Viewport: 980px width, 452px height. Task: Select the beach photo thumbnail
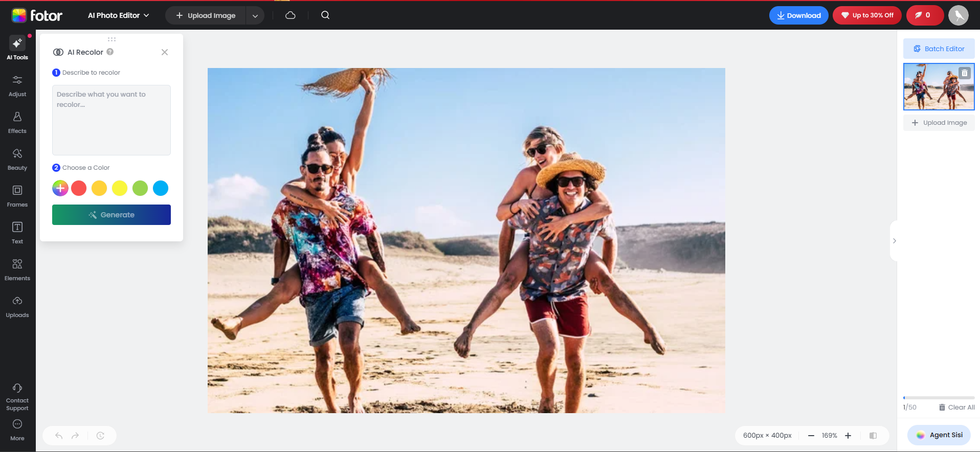(939, 86)
